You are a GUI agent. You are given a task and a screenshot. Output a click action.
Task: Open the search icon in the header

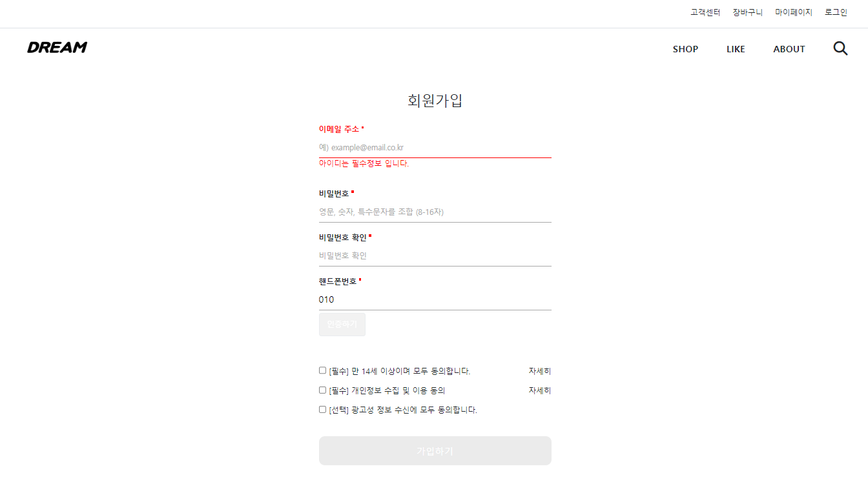tap(840, 48)
